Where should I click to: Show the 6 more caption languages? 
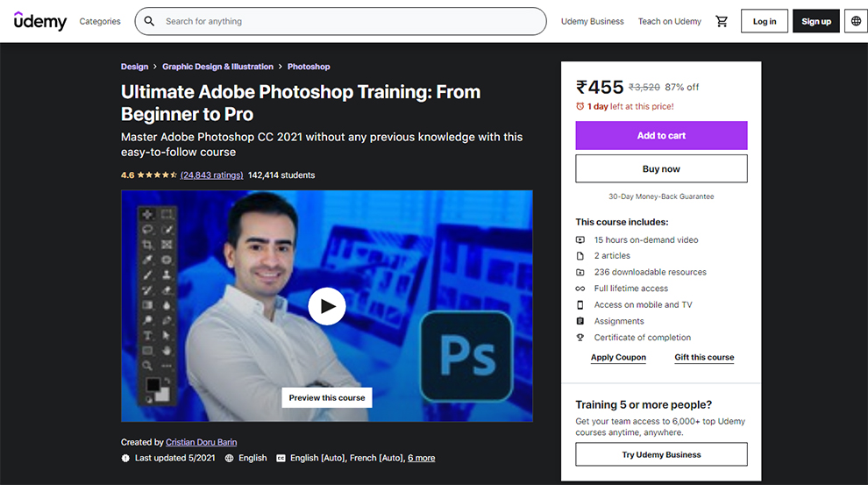click(x=421, y=458)
